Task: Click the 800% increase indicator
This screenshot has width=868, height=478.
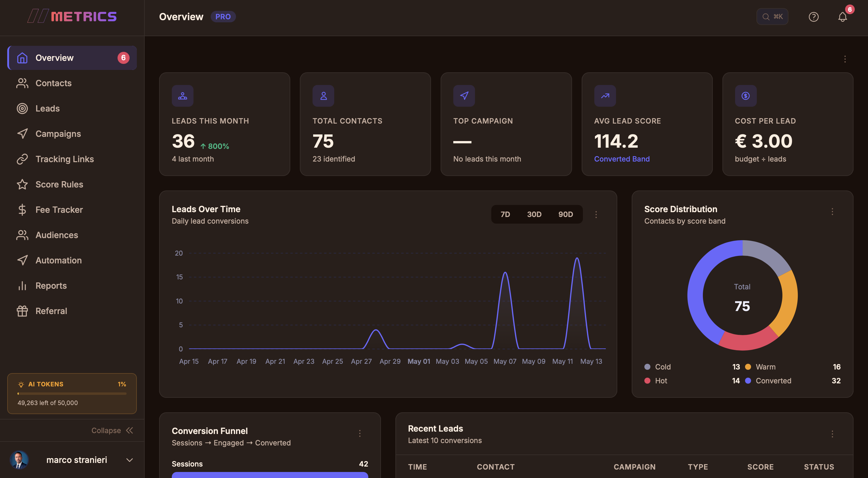Action: coord(215,146)
